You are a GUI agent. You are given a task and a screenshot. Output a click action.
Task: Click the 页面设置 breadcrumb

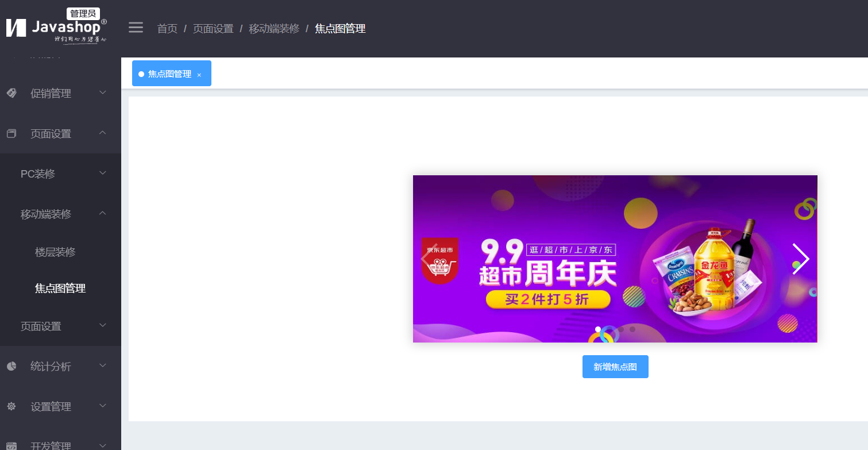pos(213,29)
